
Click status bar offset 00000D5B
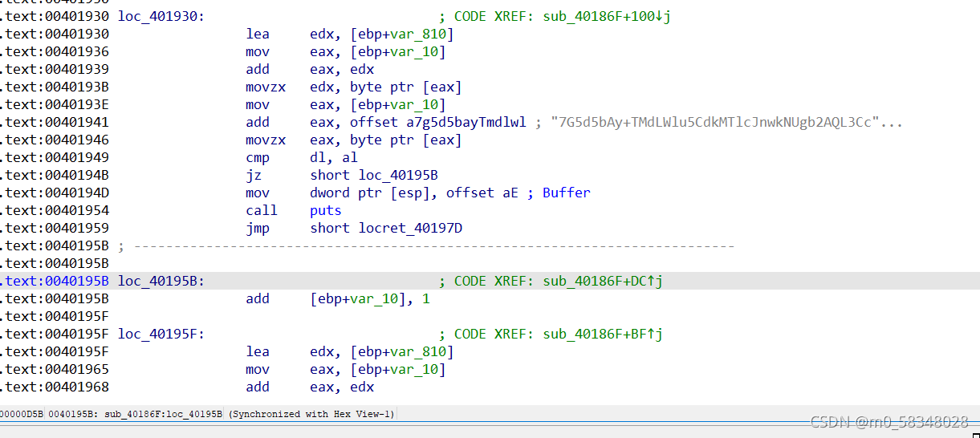click(x=22, y=414)
